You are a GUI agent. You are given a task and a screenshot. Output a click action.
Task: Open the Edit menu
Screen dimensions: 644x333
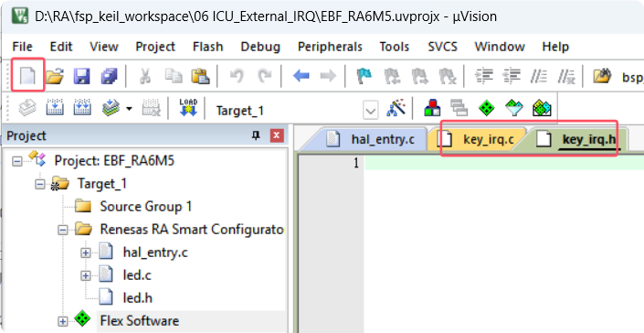(x=61, y=47)
